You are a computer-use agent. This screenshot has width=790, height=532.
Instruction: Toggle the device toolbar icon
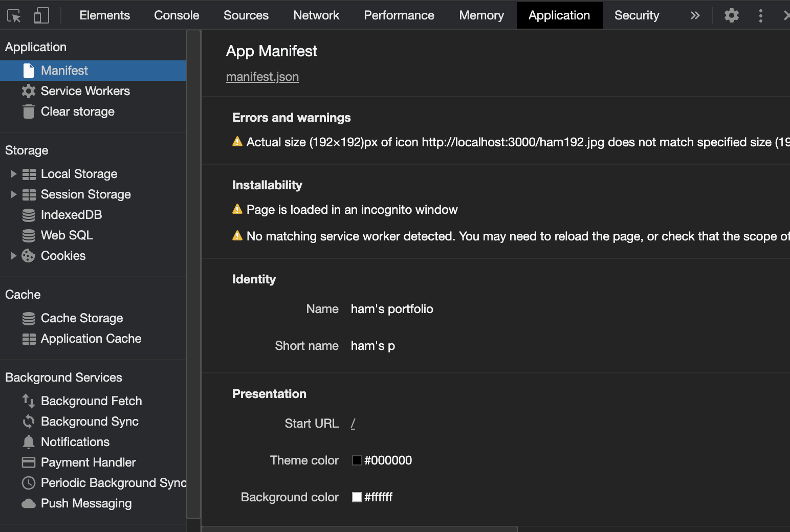point(41,16)
